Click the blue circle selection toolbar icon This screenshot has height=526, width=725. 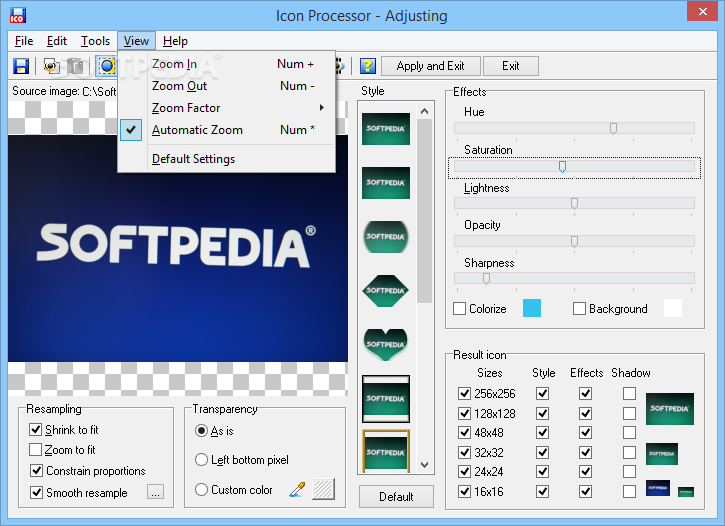click(x=106, y=66)
